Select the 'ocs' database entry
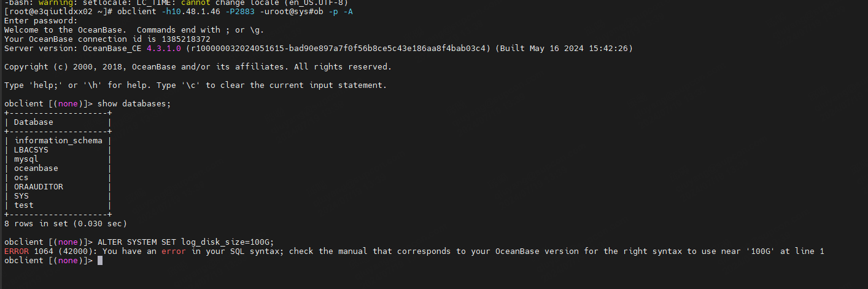This screenshot has height=289, width=868. pyautogui.click(x=21, y=178)
